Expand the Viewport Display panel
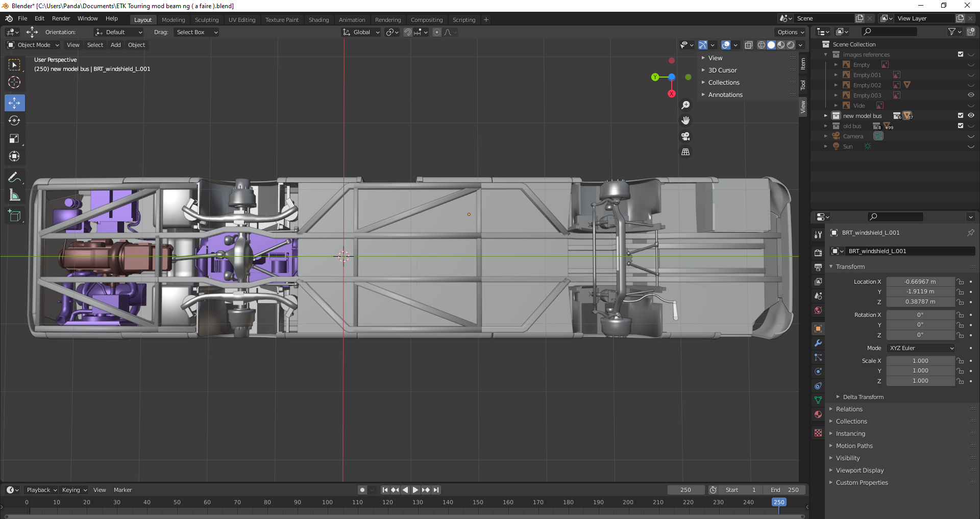 [x=860, y=471]
